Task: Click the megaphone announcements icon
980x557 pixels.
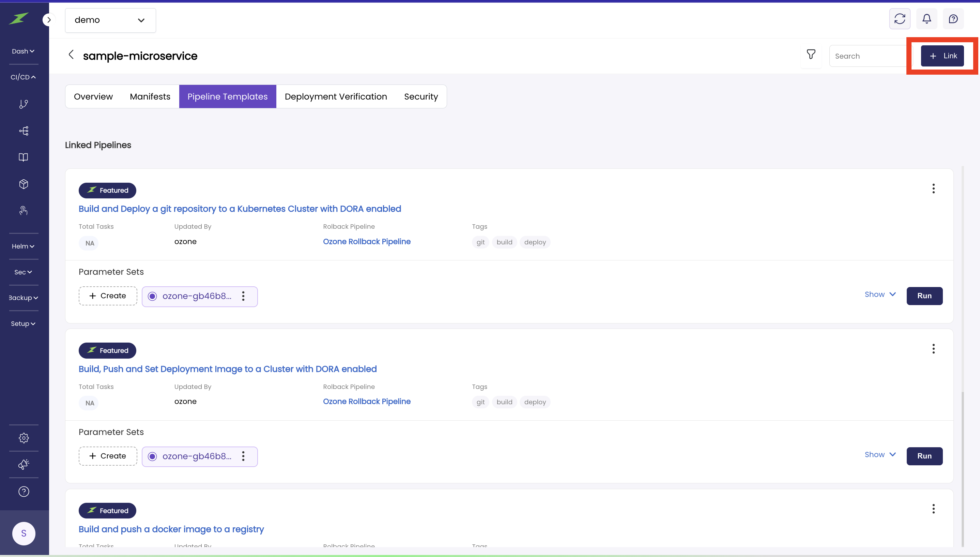Action: coord(24,464)
